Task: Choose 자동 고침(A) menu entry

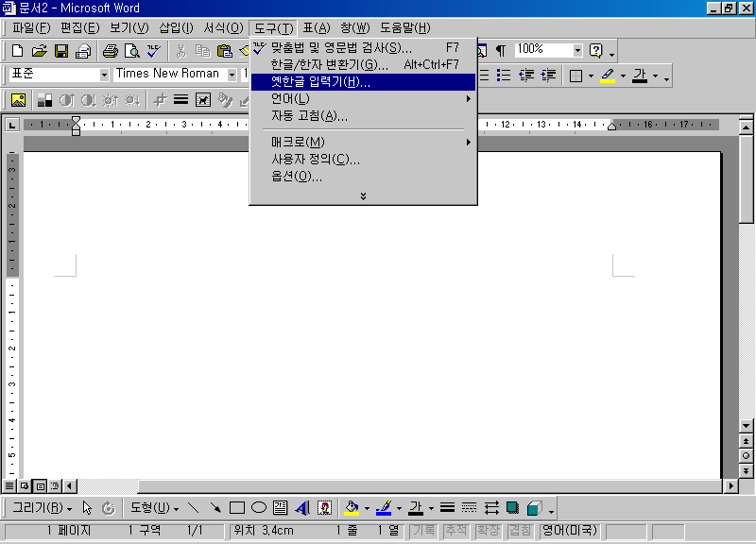Action: pos(363,115)
